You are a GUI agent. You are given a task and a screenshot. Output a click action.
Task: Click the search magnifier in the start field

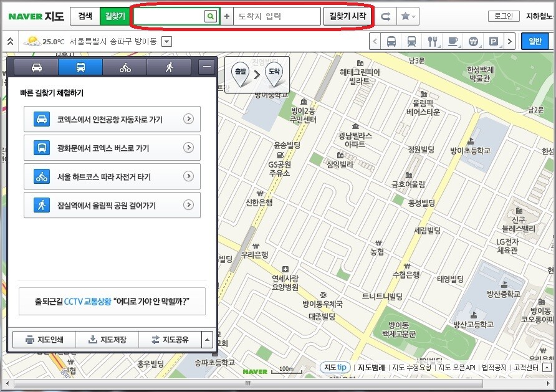click(211, 17)
